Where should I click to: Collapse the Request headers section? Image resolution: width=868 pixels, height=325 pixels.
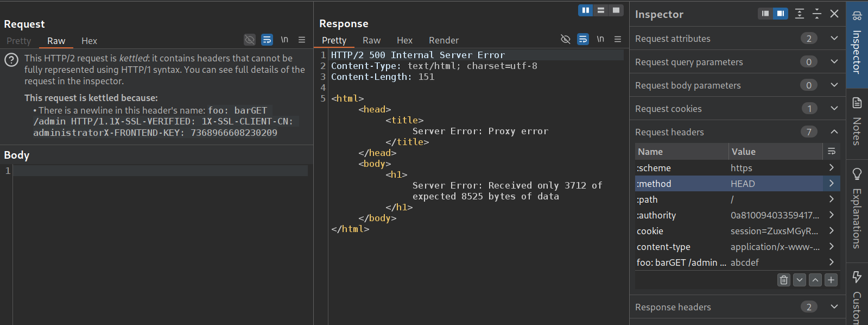click(x=834, y=132)
